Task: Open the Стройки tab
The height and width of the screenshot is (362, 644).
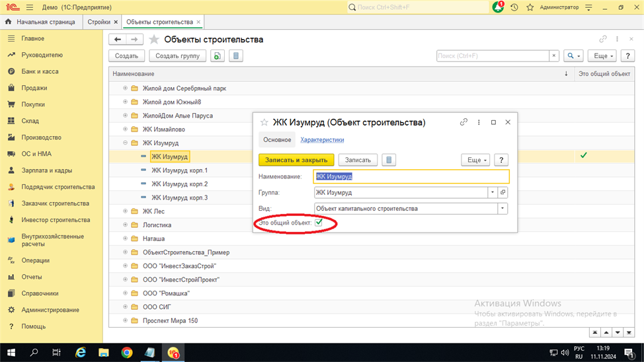Action: tap(99, 22)
